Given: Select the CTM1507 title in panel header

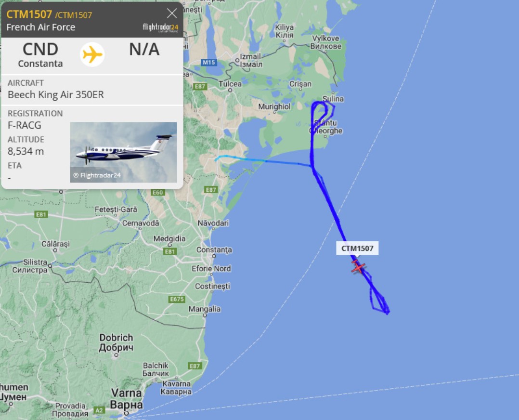Looking at the screenshot, I should tap(29, 14).
